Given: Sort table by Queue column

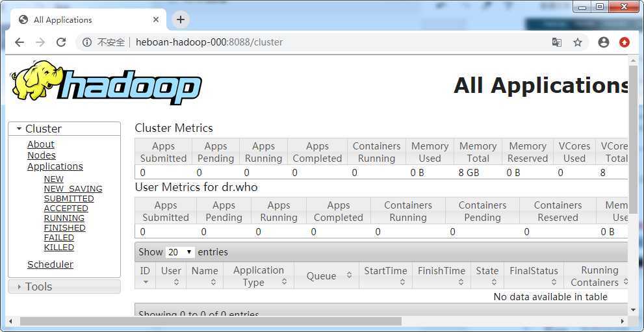Looking at the screenshot, I should click(x=326, y=275).
